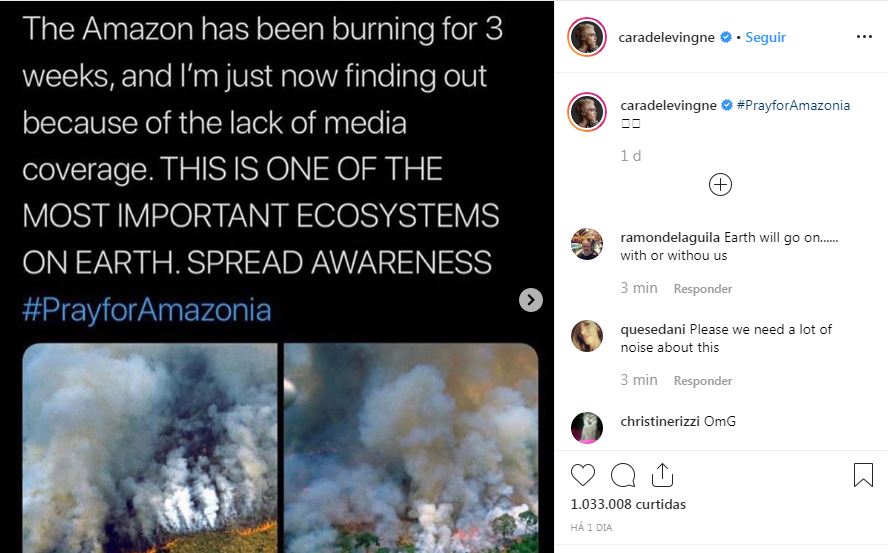The image size is (888, 553).
Task: Reply to ramondelaguila's comment
Action: pyautogui.click(x=702, y=289)
